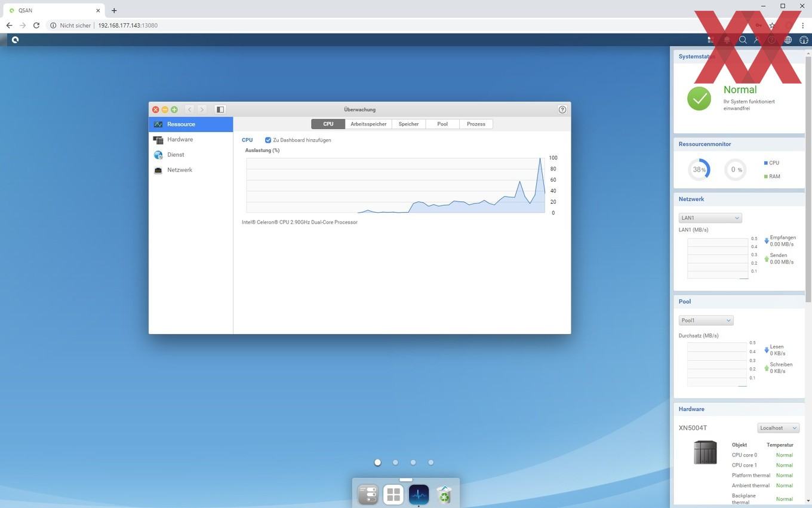Click the blue CPU legend swatch
The width and height of the screenshot is (812, 508).
click(x=765, y=163)
